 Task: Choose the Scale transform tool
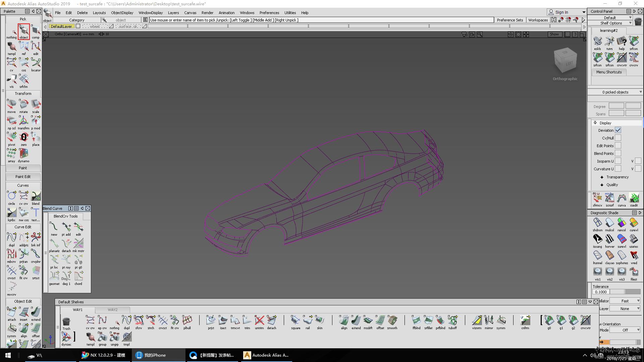click(x=36, y=106)
